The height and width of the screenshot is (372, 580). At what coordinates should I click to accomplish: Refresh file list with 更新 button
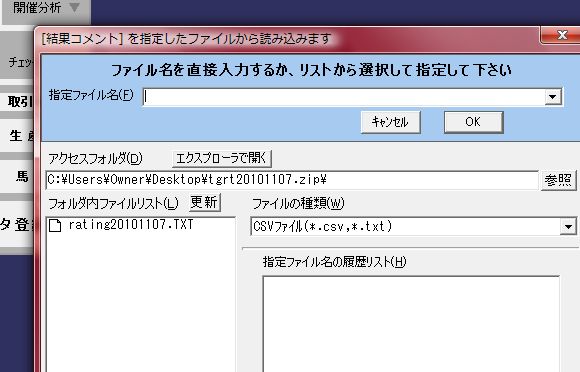(205, 202)
